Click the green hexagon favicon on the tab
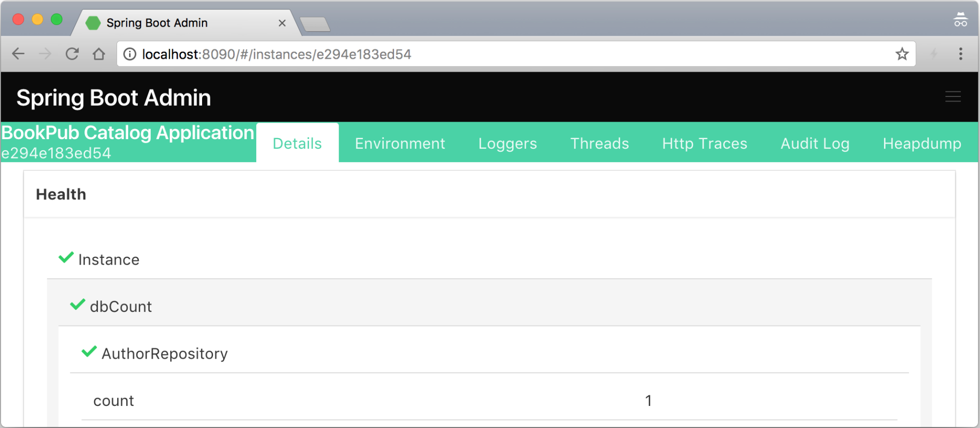The width and height of the screenshot is (980, 428). click(93, 23)
